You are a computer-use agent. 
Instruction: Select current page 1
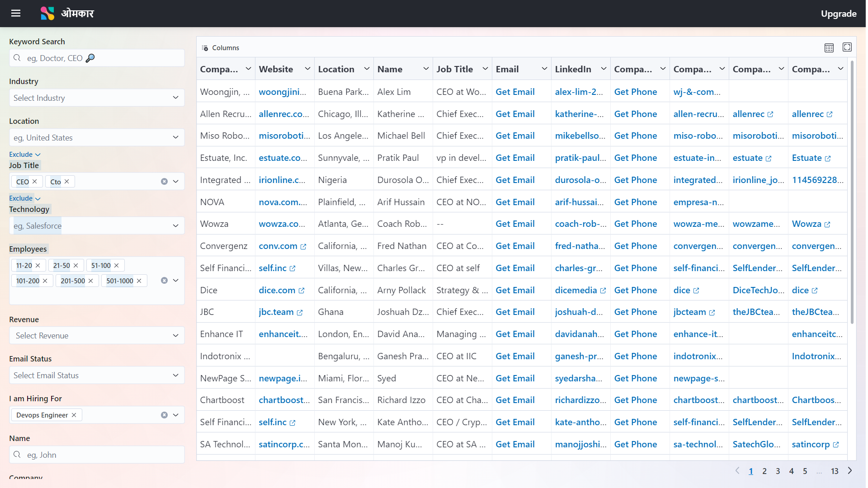(751, 471)
